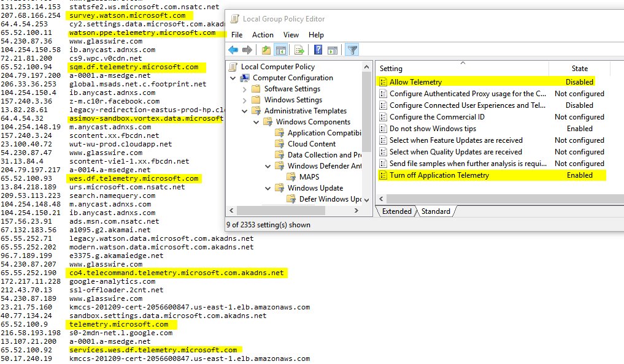Image resolution: width=624 pixels, height=364 pixels.
Task: Click the '9 of 2353 setting(s) shown' status
Action: tap(268, 225)
